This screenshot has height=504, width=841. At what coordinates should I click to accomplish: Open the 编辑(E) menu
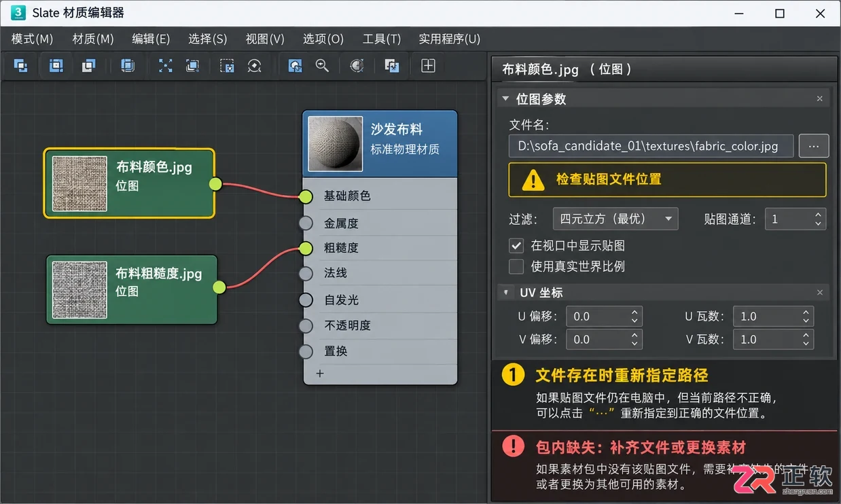click(x=151, y=39)
